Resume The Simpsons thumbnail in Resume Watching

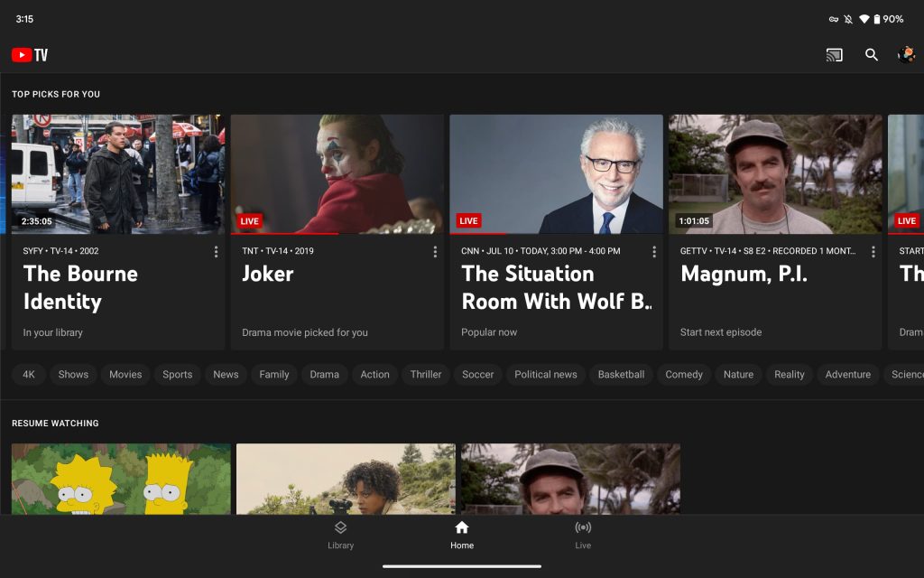[x=121, y=479]
